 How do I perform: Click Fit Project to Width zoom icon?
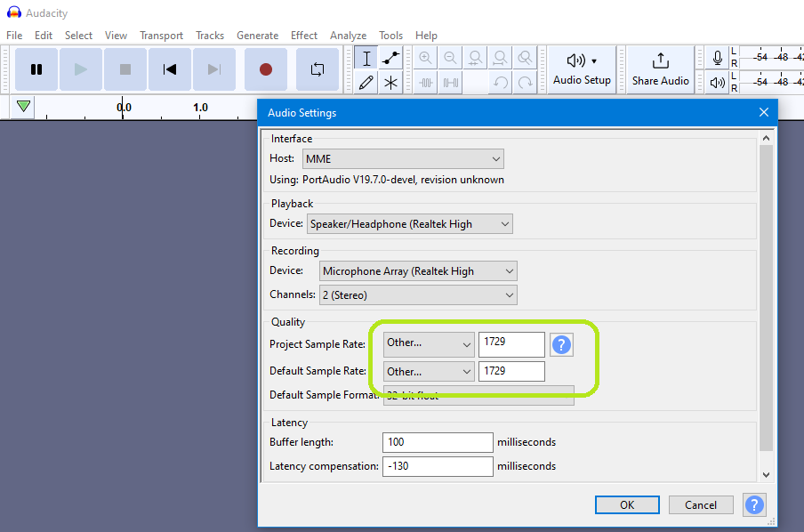500,58
